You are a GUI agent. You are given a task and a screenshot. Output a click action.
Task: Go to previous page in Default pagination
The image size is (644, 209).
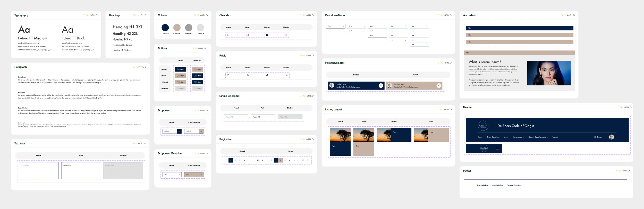226,160
